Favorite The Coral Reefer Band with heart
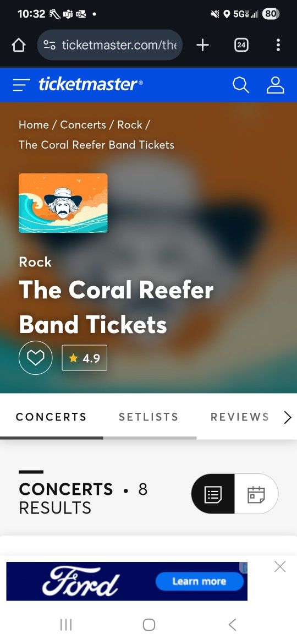Screen dimensions: 297x644 pyautogui.click(x=35, y=358)
